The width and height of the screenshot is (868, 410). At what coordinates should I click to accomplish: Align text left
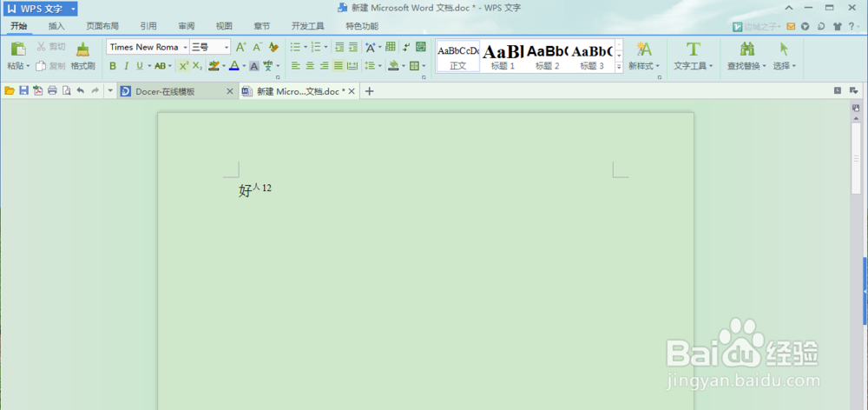click(296, 66)
